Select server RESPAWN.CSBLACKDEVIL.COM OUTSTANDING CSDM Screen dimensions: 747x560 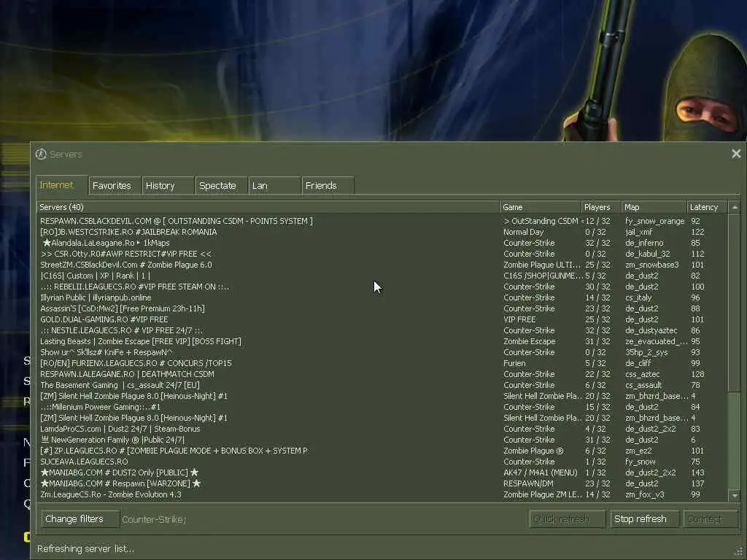pyautogui.click(x=384, y=221)
